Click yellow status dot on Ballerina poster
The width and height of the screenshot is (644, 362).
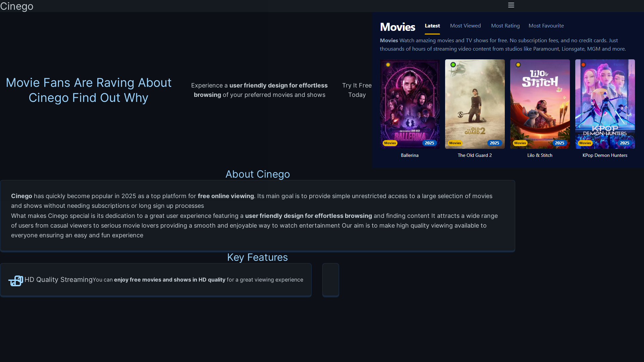(388, 65)
